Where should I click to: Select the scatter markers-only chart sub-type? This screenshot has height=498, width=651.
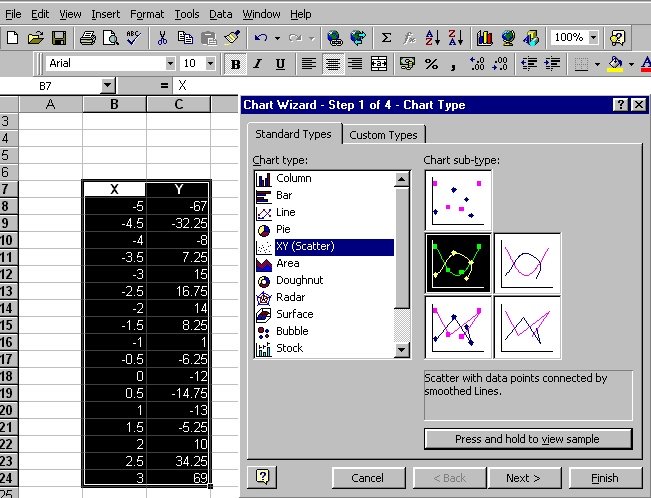[457, 199]
